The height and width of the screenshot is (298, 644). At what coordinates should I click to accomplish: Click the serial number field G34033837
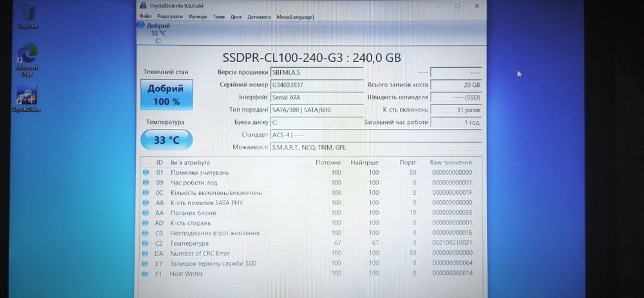coord(317,84)
